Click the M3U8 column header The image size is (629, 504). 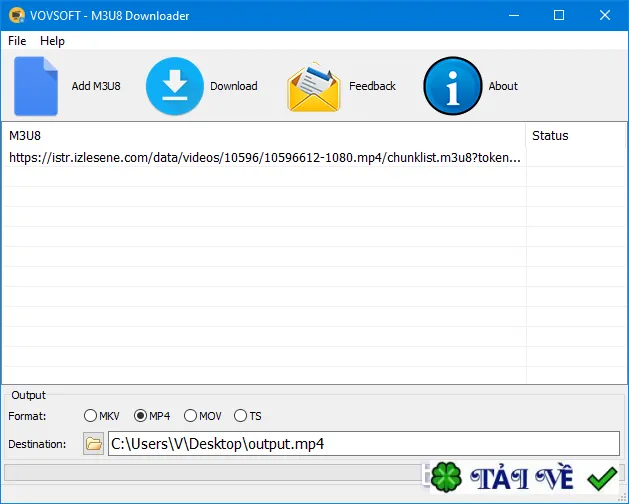tap(264, 136)
